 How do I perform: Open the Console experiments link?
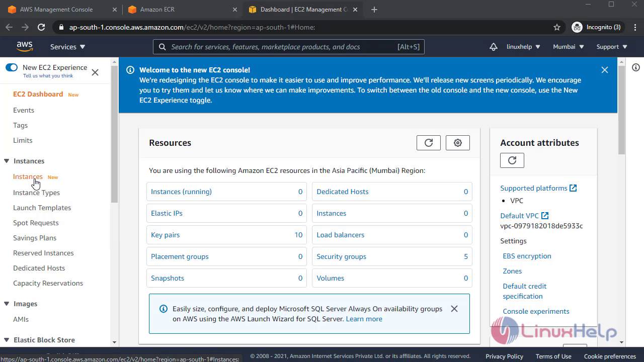pyautogui.click(x=536, y=311)
